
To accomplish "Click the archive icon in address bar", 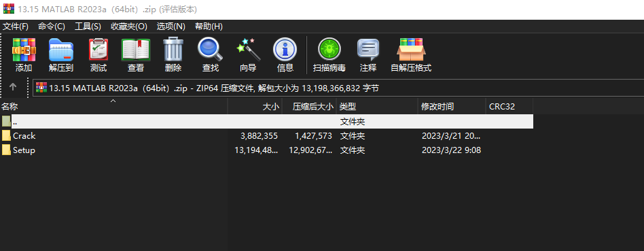I will (41, 88).
